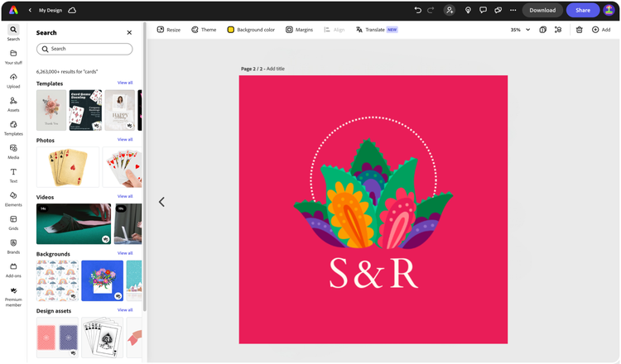Open the Translate tool
The height and width of the screenshot is (364, 621).
(376, 30)
